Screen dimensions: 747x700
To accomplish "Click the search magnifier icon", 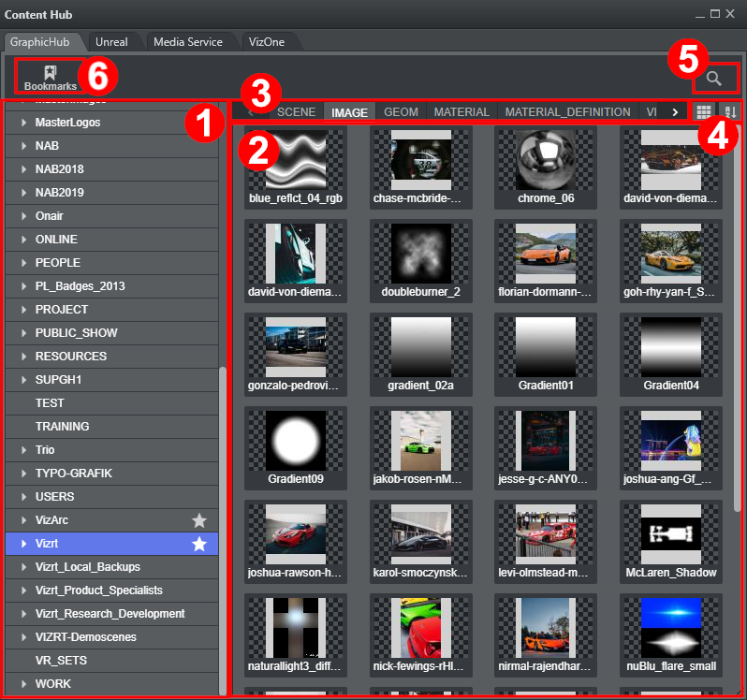I will click(714, 79).
